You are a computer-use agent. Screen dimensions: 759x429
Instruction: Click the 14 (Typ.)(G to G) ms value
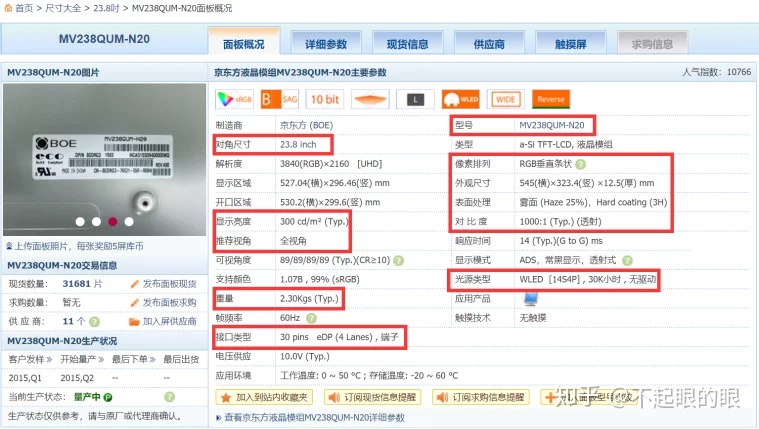[561, 241]
